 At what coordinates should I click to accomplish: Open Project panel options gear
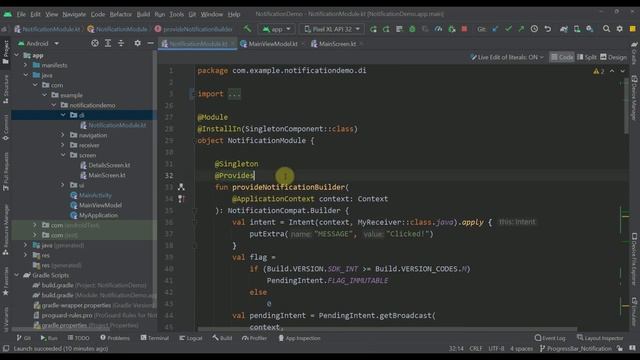[138, 43]
